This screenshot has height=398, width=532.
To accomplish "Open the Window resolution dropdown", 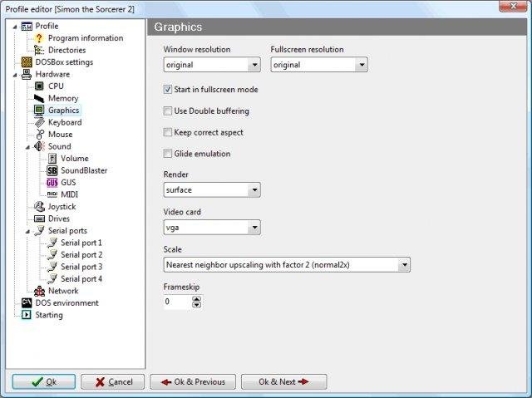I will tap(254, 65).
